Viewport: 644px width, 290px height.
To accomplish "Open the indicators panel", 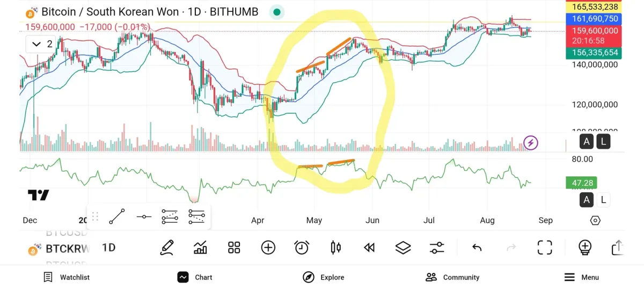I will pyautogui.click(x=200, y=248).
